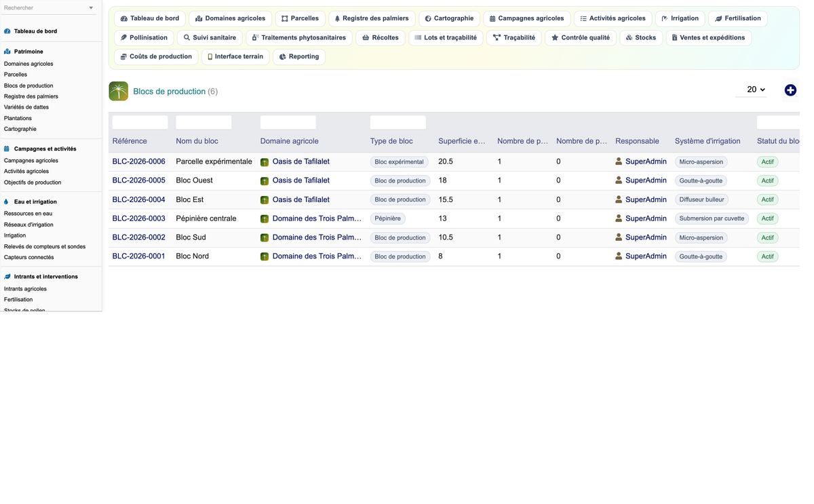The image size is (814, 504).
Task: Click the blue plus add icon
Action: click(790, 90)
